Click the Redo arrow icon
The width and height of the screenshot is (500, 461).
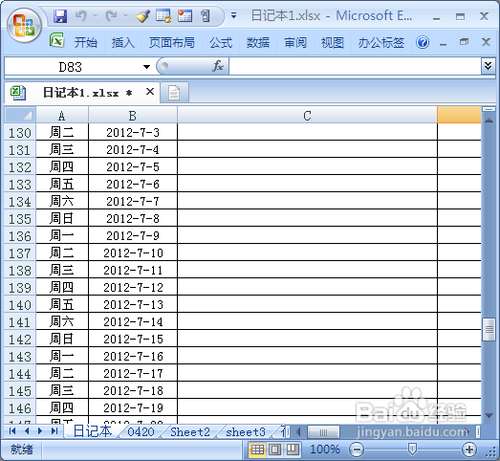coord(111,16)
